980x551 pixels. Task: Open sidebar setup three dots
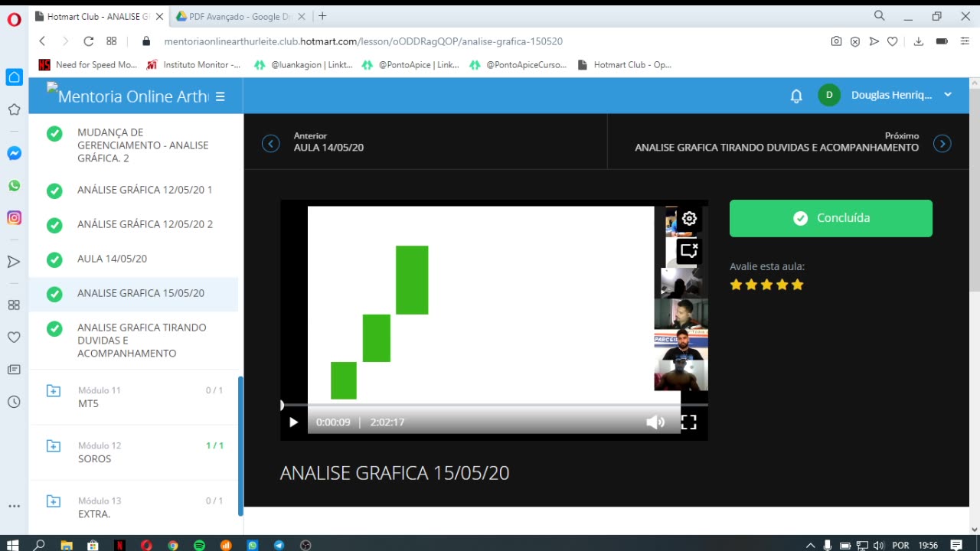click(x=14, y=506)
